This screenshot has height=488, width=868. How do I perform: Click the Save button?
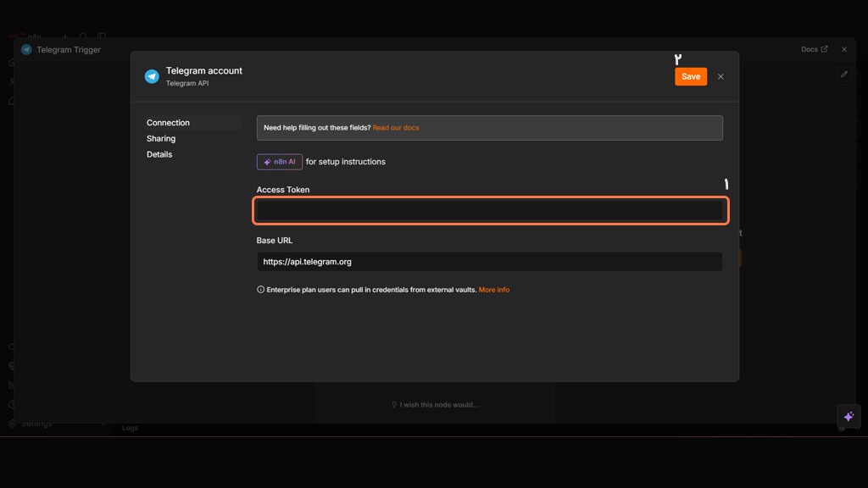tap(690, 76)
